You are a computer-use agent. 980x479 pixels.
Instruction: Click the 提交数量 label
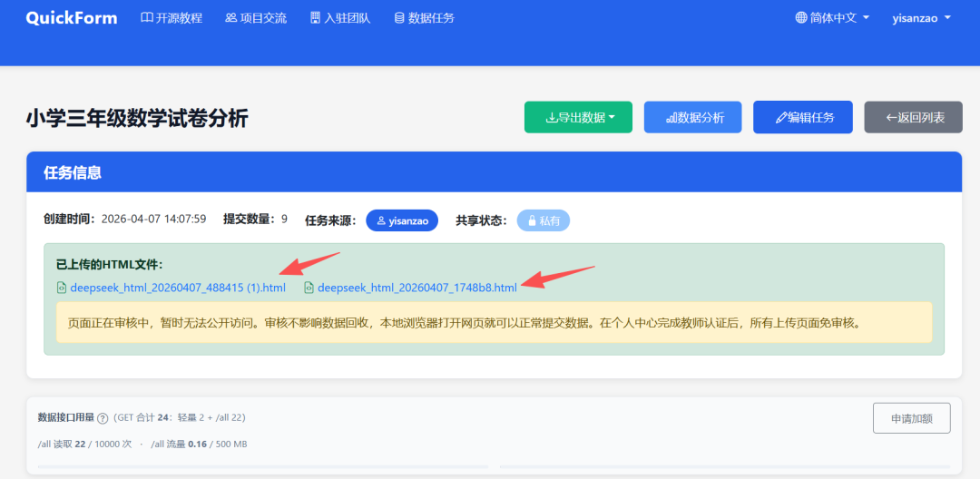click(x=250, y=220)
